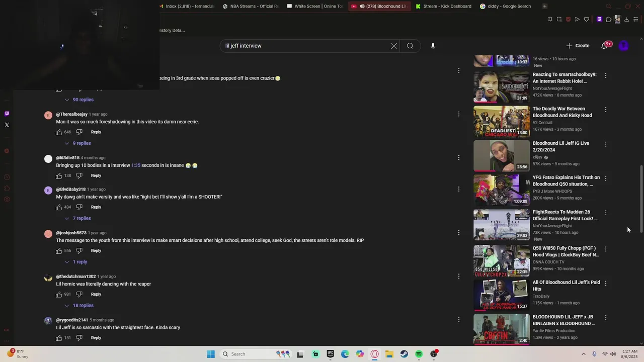Bookmark page with the heart icon

pyautogui.click(x=586, y=20)
